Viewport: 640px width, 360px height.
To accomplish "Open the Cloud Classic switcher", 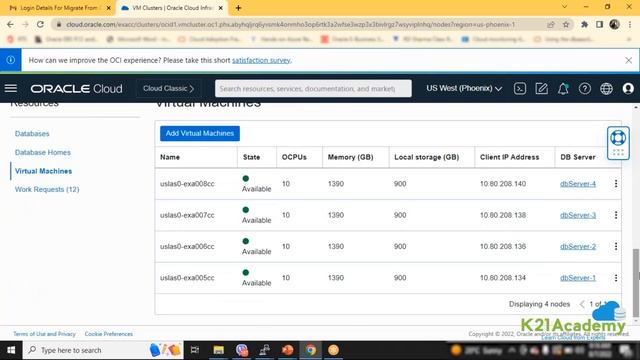I will (168, 88).
